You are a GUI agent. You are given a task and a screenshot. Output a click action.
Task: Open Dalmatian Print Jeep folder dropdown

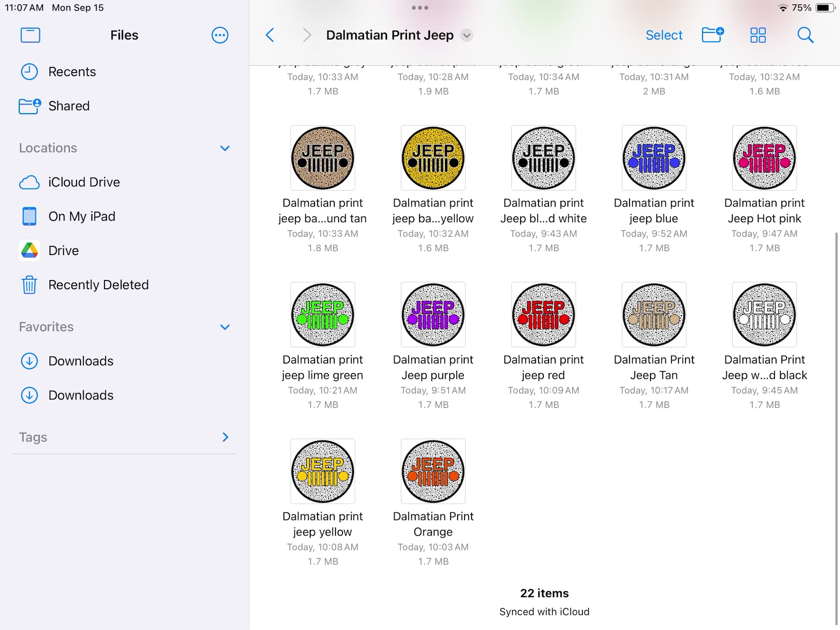(467, 35)
